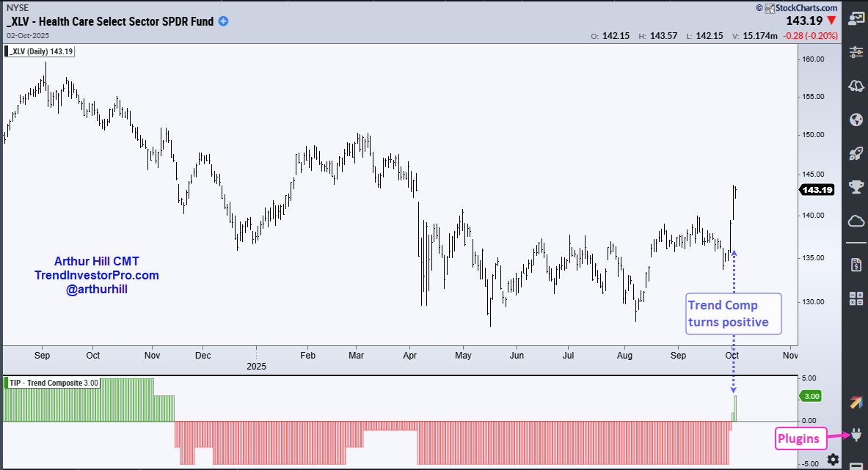Select the Trend Comp turns positive annotation
This screenshot has width=868, height=470.
(733, 314)
